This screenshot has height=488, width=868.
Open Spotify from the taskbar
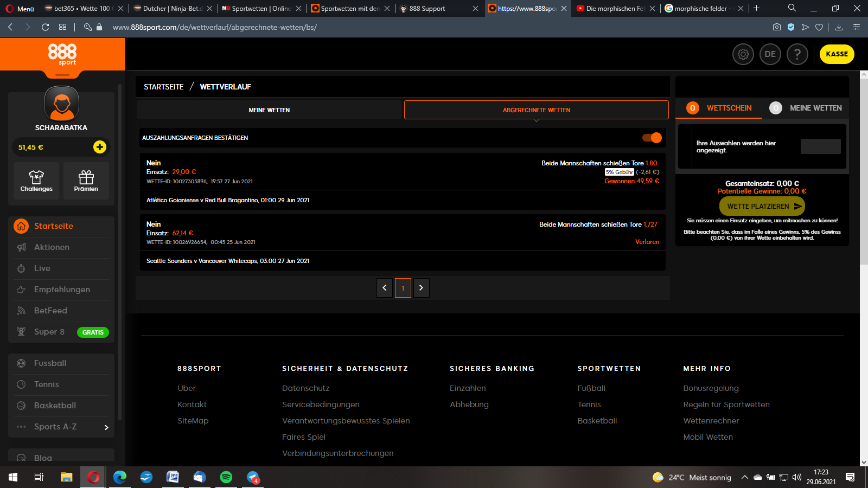pyautogui.click(x=226, y=477)
